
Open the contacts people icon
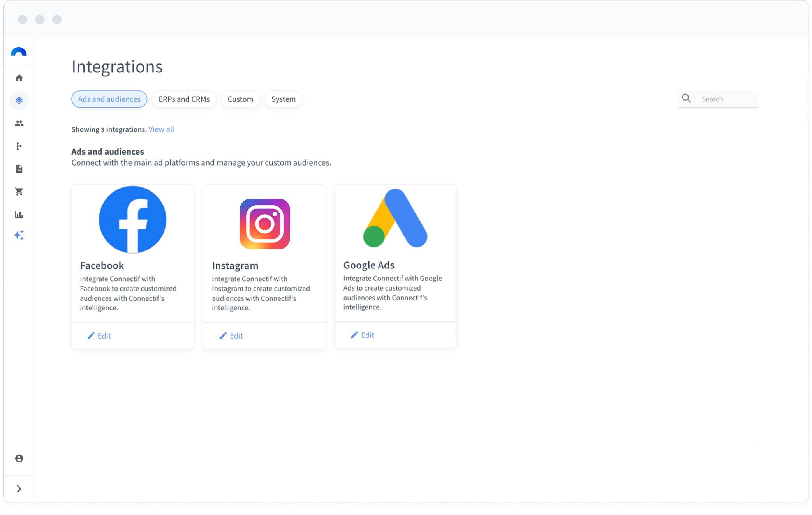coord(19,123)
